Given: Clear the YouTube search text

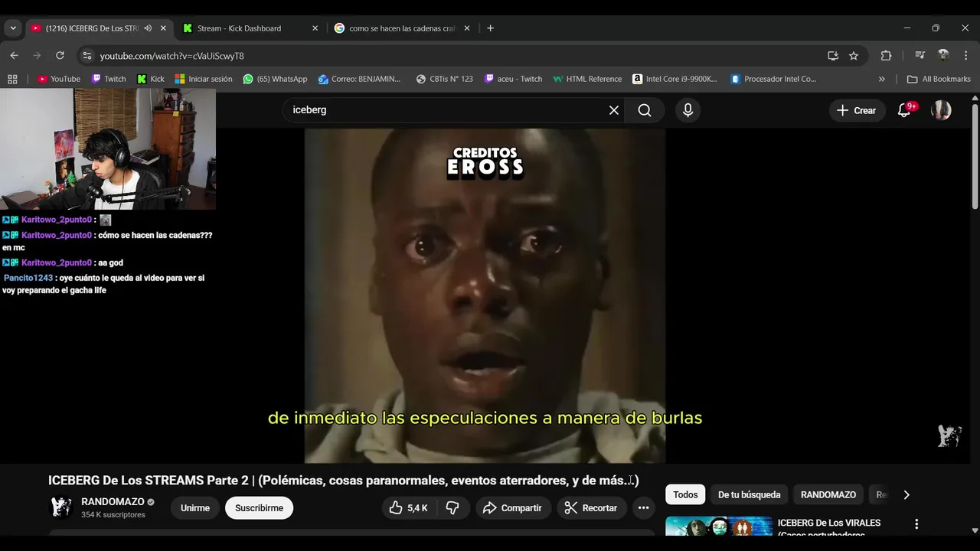Looking at the screenshot, I should coord(614,110).
